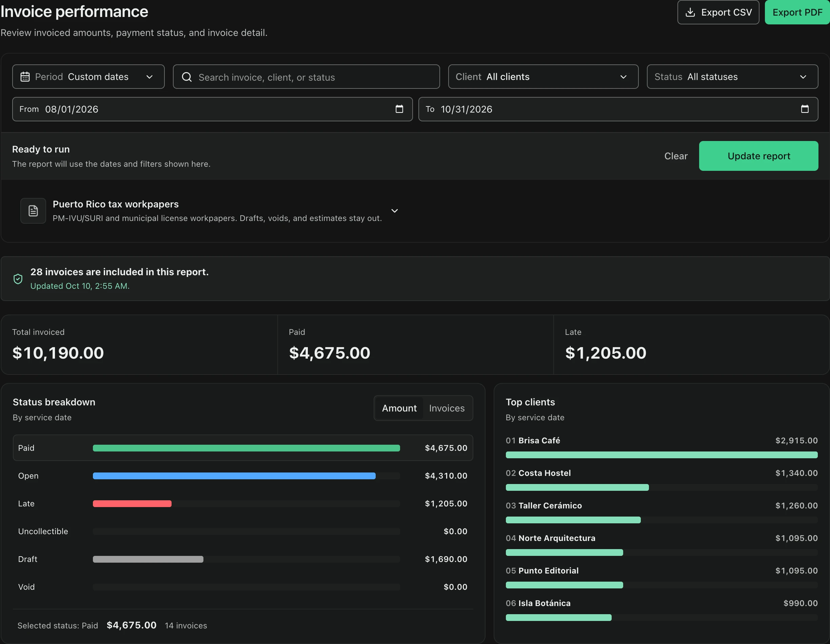Click the To date 10/31/2026 field

coord(618,109)
